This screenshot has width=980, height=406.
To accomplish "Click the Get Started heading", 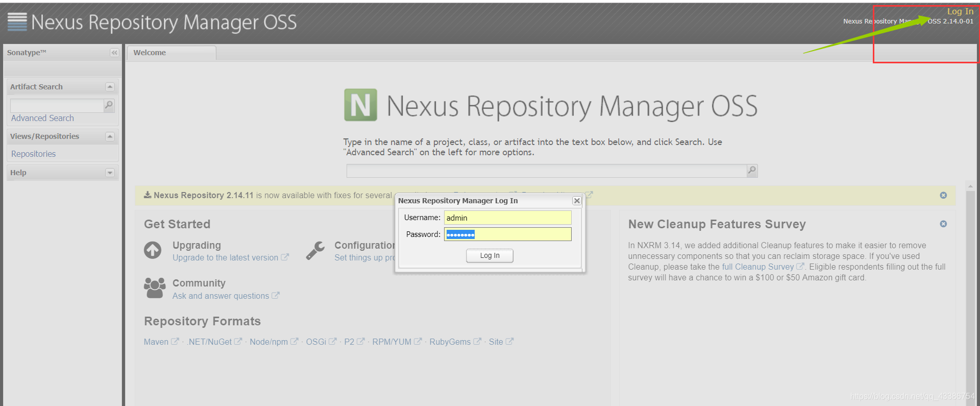I will 177,224.
